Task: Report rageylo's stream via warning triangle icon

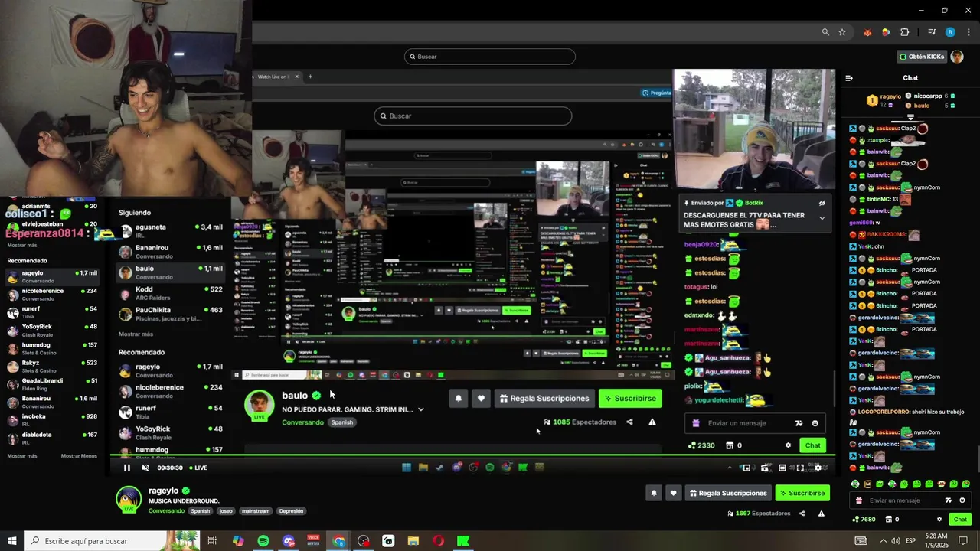Action: 821,514
